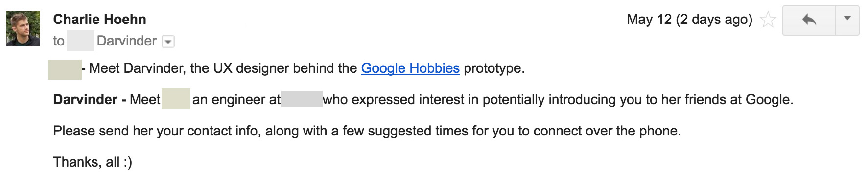Screen dimensions: 868x178
Task: Select the 'to' label under the sender name
Action: coord(59,41)
